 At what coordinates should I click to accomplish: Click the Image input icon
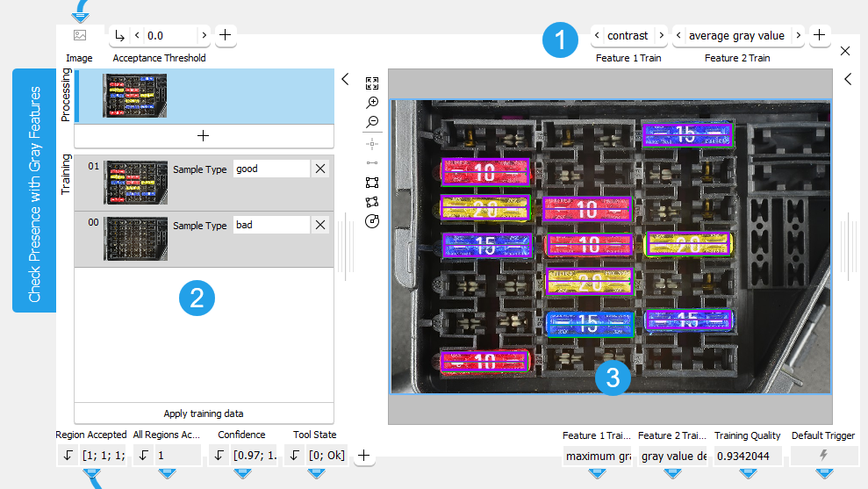80,35
